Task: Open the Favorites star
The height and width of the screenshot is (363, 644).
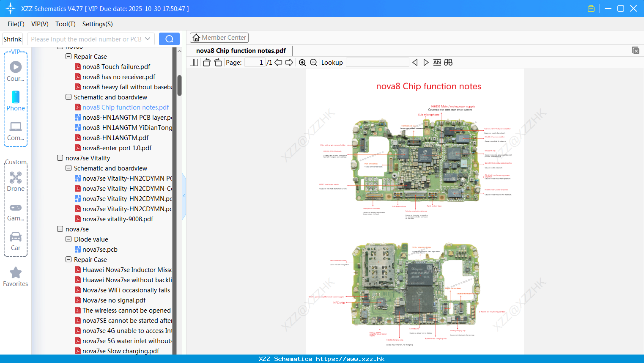Action: [16, 277]
